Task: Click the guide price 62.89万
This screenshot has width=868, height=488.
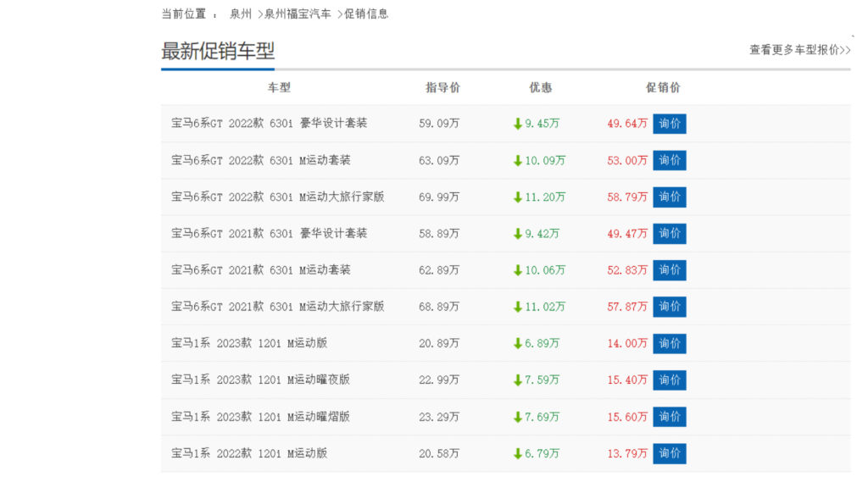Action: tap(439, 270)
